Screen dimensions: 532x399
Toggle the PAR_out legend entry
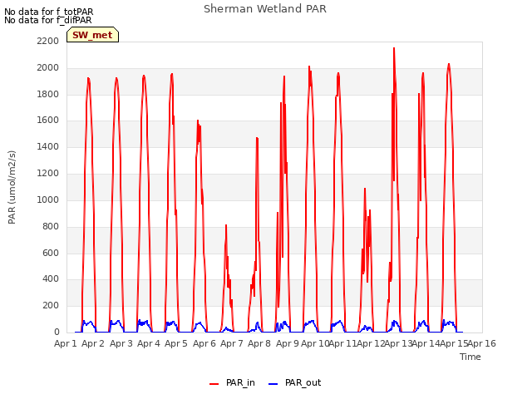294,382
